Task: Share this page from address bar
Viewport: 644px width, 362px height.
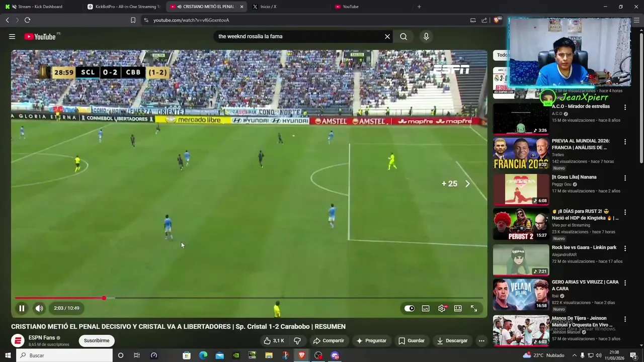Action: (484, 20)
